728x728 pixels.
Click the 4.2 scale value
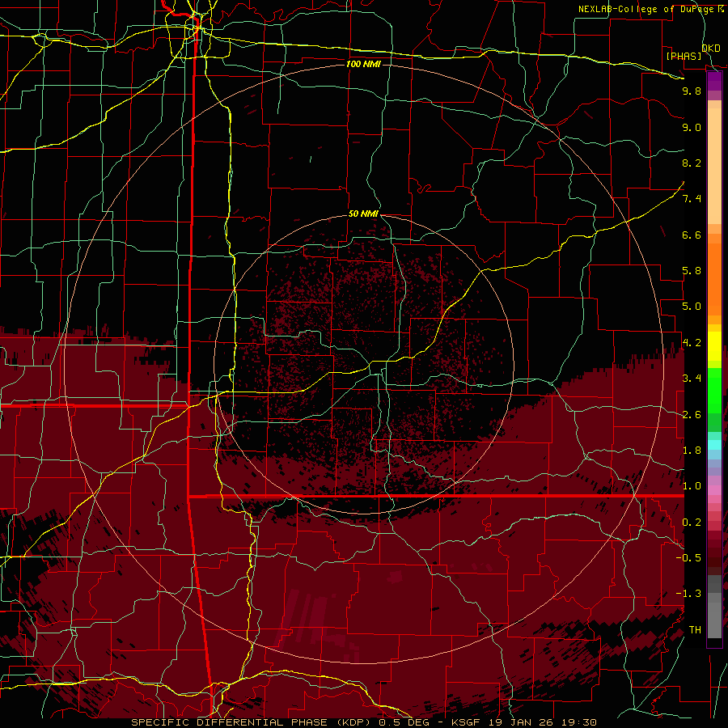(x=692, y=343)
